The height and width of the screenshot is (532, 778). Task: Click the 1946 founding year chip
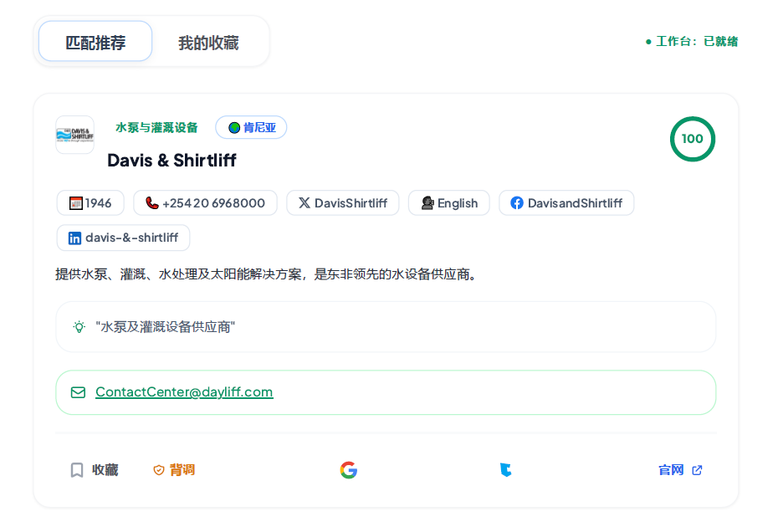pos(90,203)
